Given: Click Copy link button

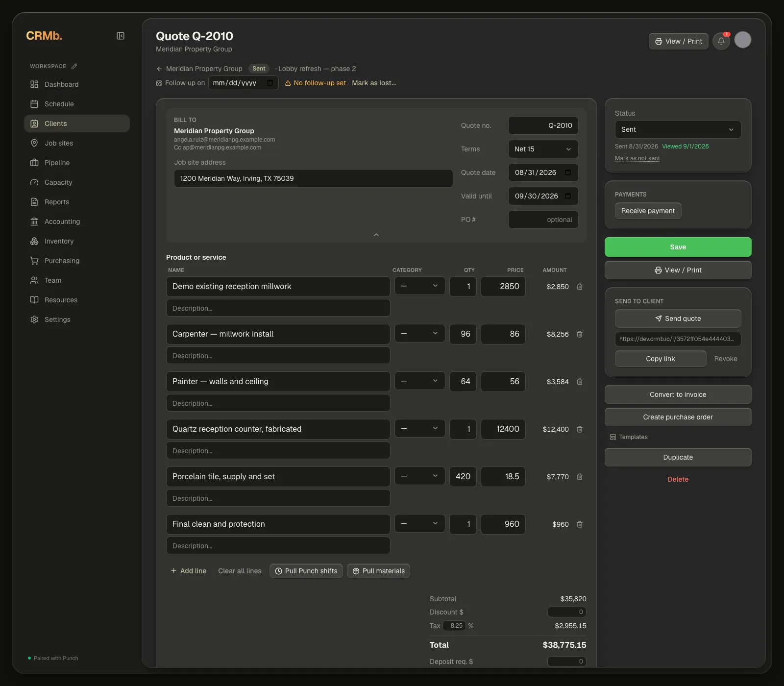Looking at the screenshot, I should coord(661,359).
